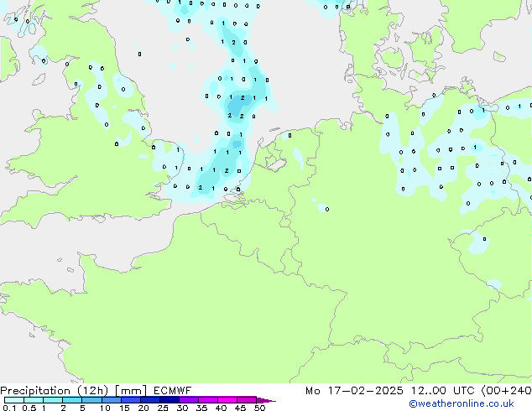Click the 25–30 mm navy legend swatch
This screenshot has width=532, height=411.
[169, 400]
